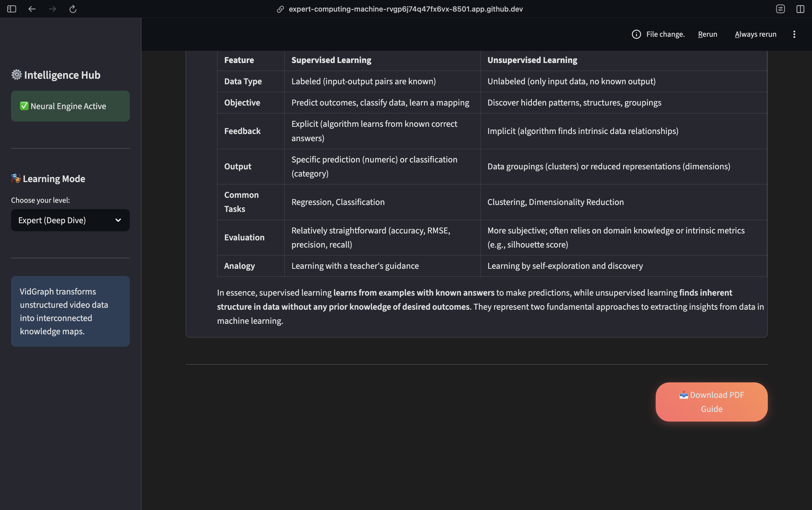The height and width of the screenshot is (510, 812).
Task: Click the Supervised Learning column header
Action: [x=331, y=60]
